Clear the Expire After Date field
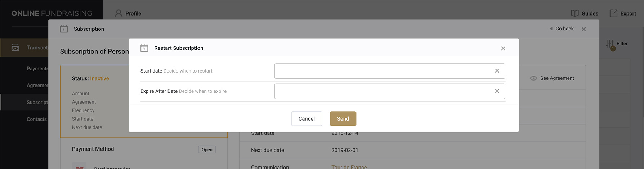 pyautogui.click(x=497, y=91)
